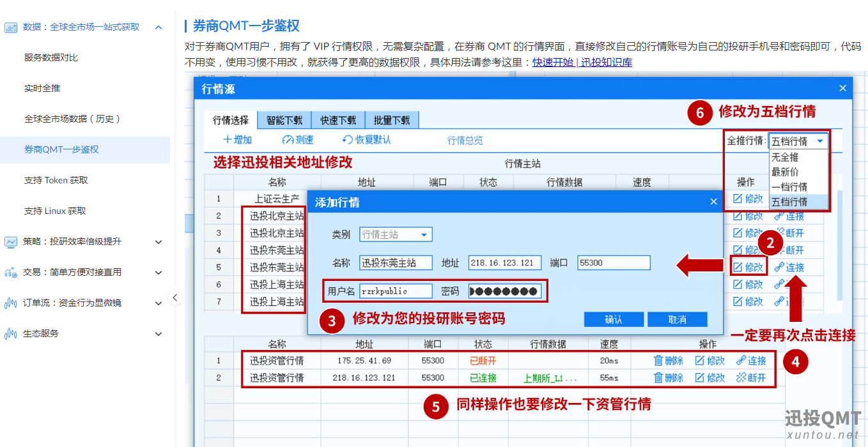Open the 快速开始 | 迅投知识库 link
The height and width of the screenshot is (447, 868).
tap(582, 62)
